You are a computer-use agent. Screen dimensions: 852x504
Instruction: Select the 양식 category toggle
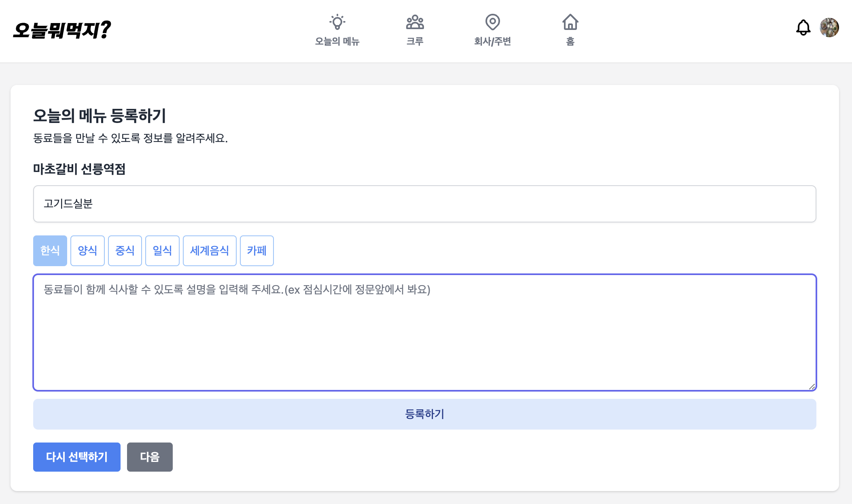tap(87, 251)
